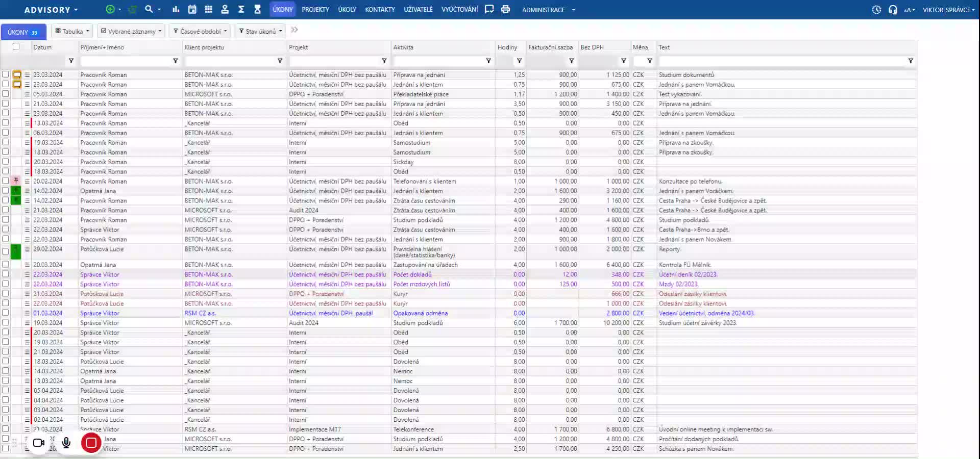Image resolution: width=980 pixels, height=459 pixels.
Task: Toggle the select-all checkbox in table header
Action: (16, 46)
